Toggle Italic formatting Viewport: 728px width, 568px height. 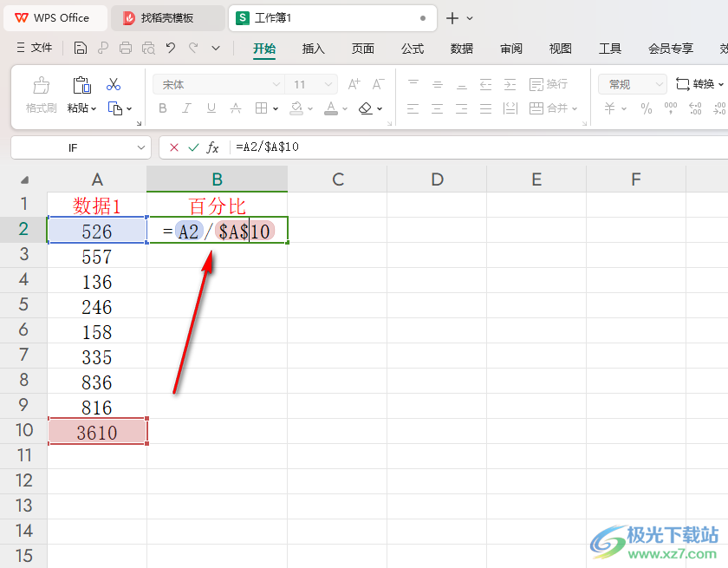point(186,108)
